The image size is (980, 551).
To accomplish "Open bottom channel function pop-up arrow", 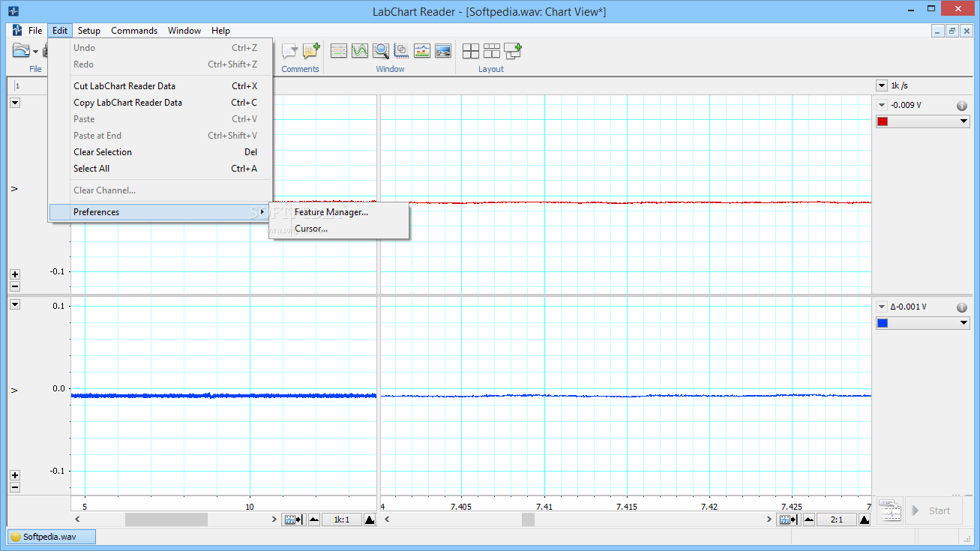I will coord(15,304).
